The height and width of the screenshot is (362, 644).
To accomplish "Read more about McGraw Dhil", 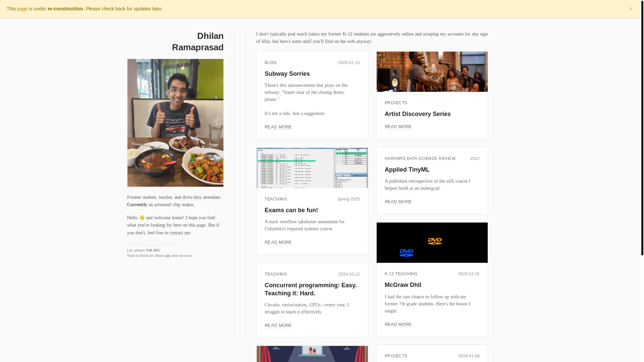I will pyautogui.click(x=398, y=324).
